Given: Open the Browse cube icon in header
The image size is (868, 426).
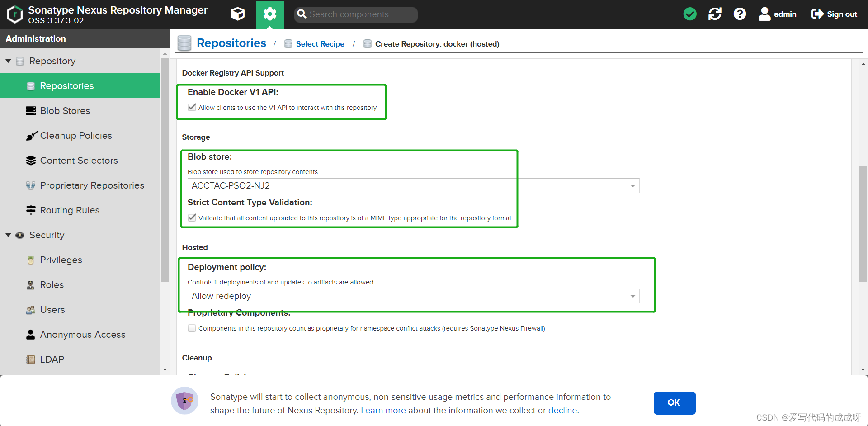Looking at the screenshot, I should 238,14.
